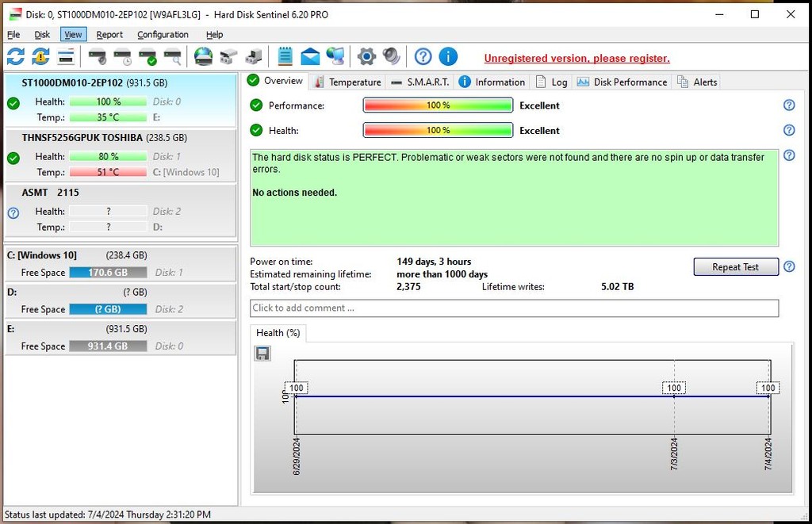
Task: Click the comment input field
Action: point(514,308)
